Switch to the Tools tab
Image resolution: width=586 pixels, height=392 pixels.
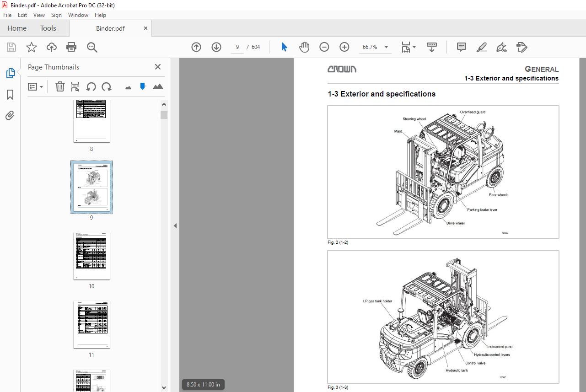pos(48,28)
